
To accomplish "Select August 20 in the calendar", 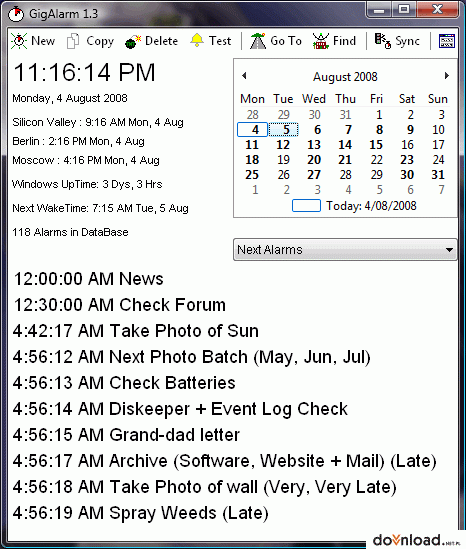I will coord(314,160).
